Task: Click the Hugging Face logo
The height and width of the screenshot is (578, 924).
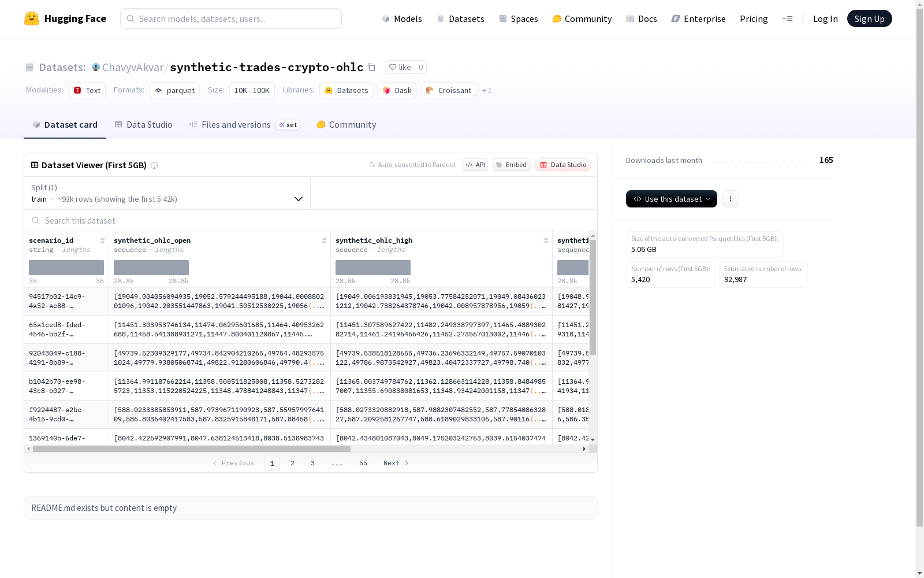Action: tap(65, 18)
